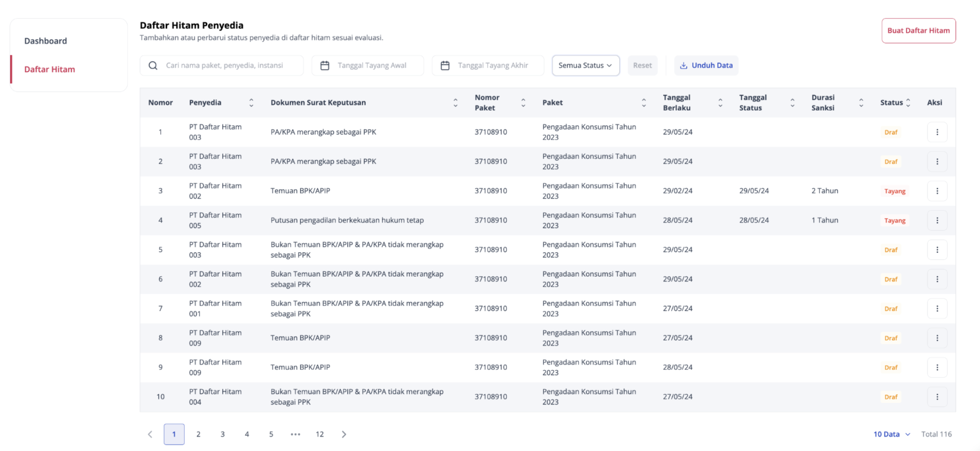Expand the Semua Status dropdown
Screen dimensions: 980x451
click(585, 66)
